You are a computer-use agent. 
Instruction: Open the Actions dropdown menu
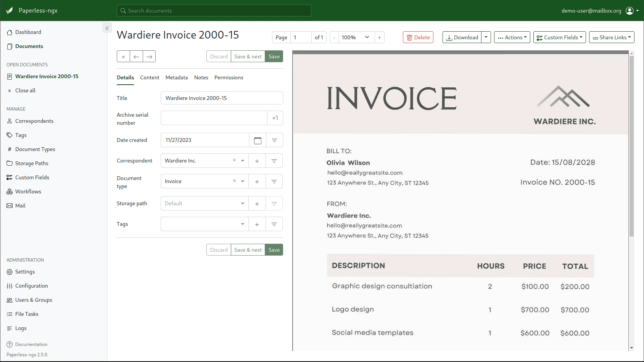[512, 37]
